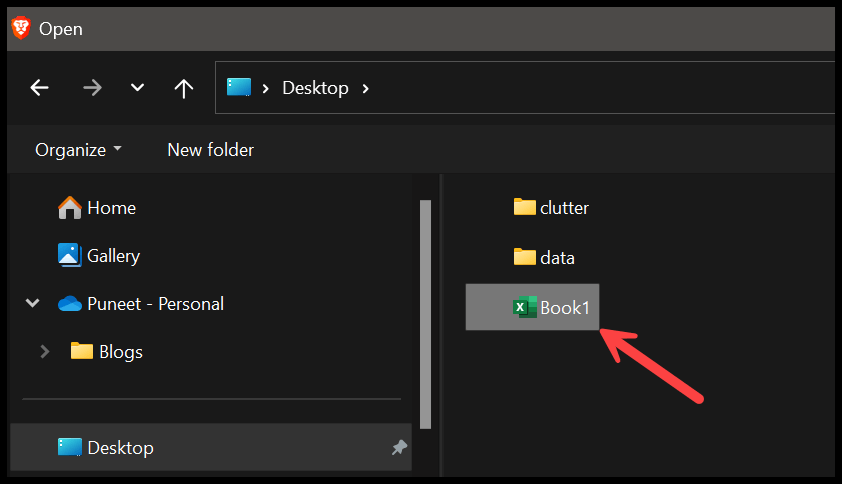The width and height of the screenshot is (842, 484).
Task: Open recent locations dropdown chevron
Action: click(x=137, y=88)
